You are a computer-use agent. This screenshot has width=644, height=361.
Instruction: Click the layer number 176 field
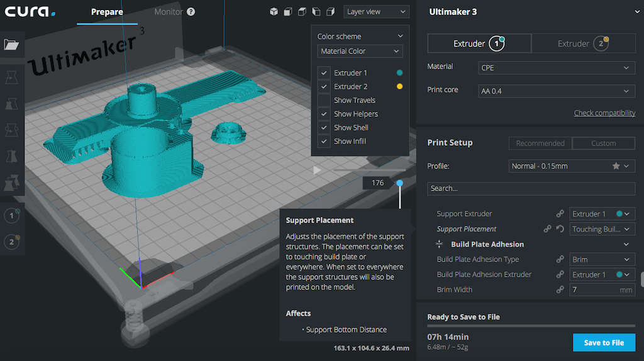point(377,183)
